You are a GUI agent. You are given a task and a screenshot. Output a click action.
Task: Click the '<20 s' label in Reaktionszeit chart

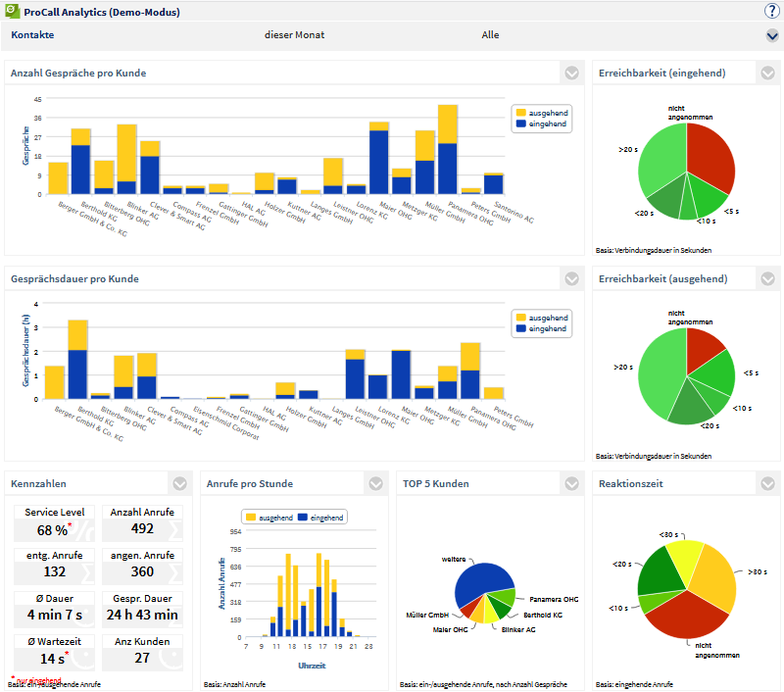click(x=622, y=564)
